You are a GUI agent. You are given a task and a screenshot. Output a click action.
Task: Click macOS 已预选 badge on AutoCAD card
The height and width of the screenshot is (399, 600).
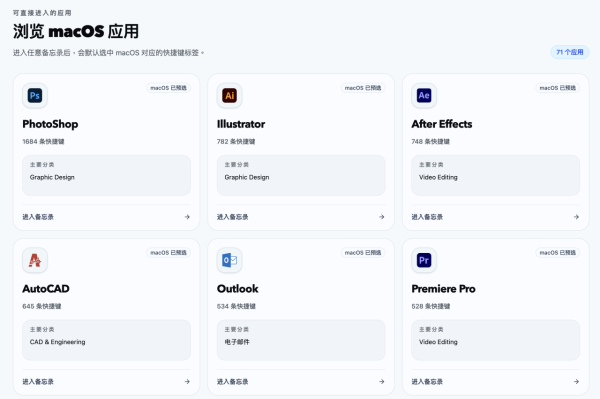pos(168,252)
